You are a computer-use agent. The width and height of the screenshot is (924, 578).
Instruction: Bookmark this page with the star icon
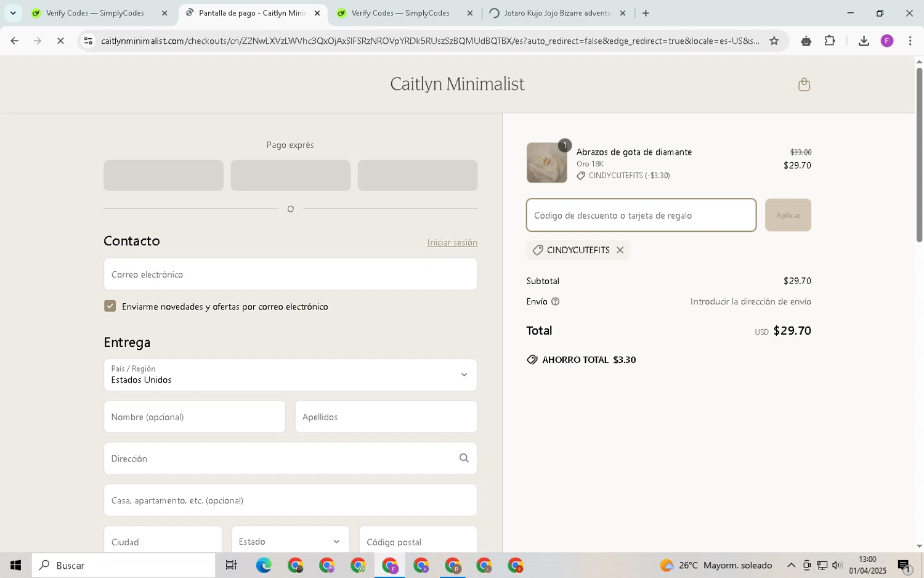click(x=774, y=41)
